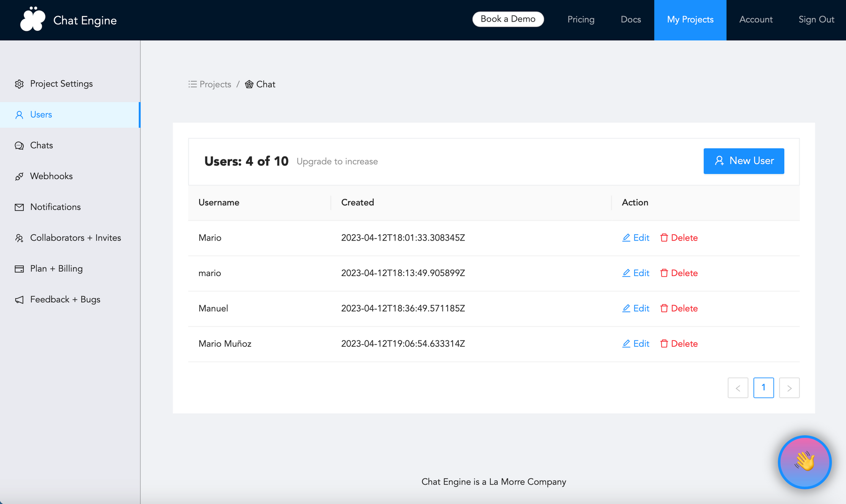The image size is (846, 504).
Task: Click the pencil icon to edit mario
Action: tap(626, 273)
